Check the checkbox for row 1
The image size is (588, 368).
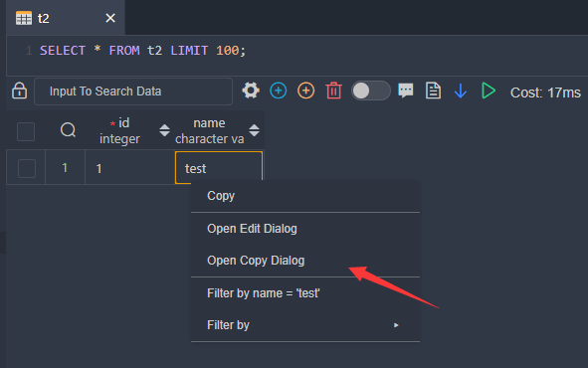click(27, 168)
